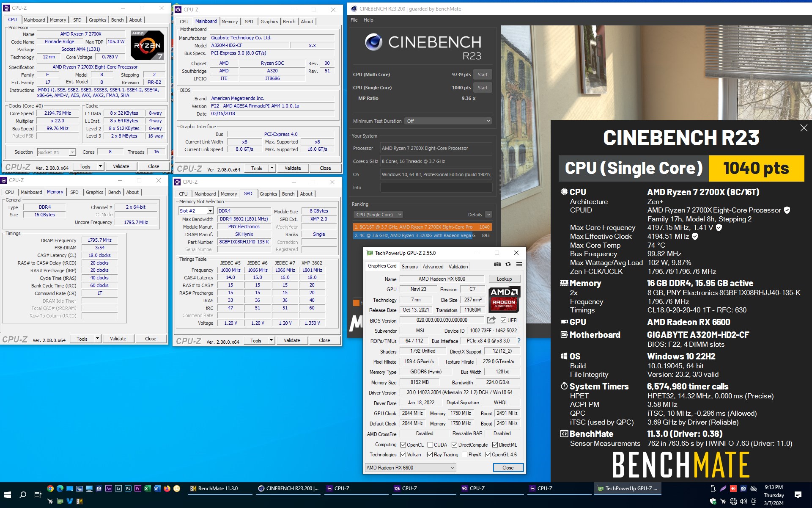
Task: Open Firefox from the taskbar
Action: tap(167, 489)
